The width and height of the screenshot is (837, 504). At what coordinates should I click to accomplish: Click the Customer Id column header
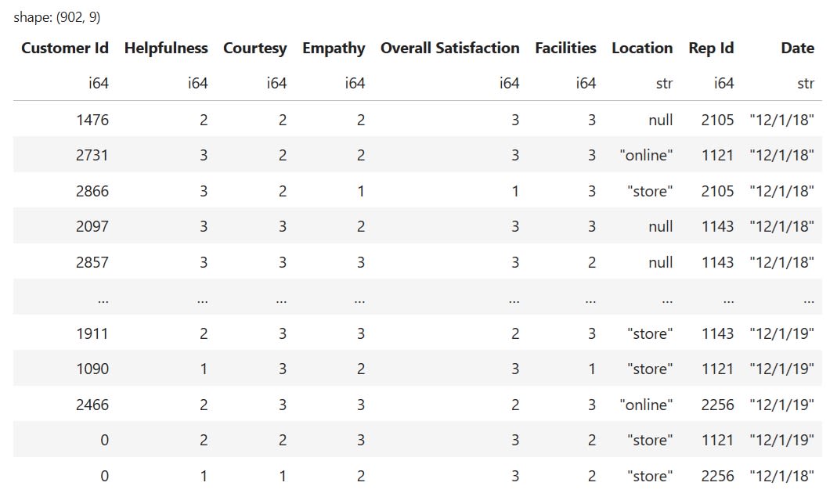point(65,48)
